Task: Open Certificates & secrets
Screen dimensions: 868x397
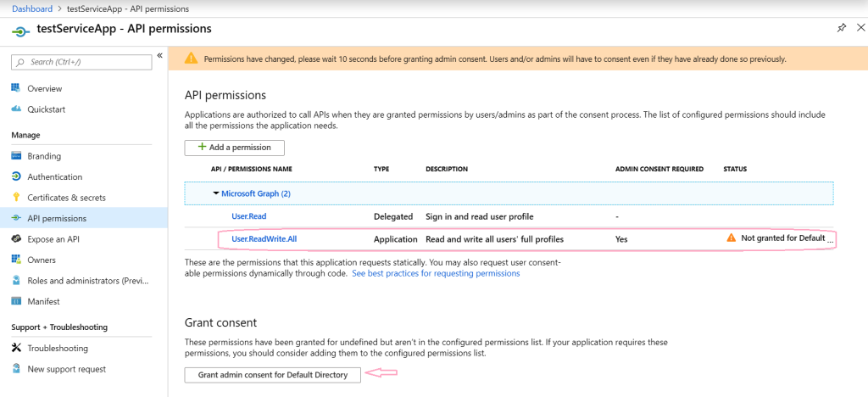Action: pyautogui.click(x=66, y=198)
